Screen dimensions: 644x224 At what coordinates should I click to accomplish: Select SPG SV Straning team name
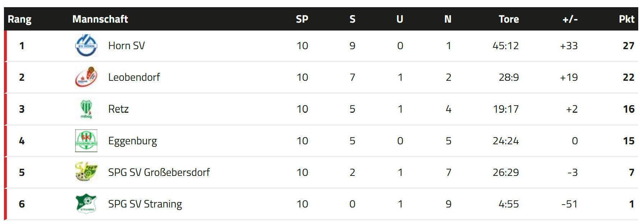point(145,204)
